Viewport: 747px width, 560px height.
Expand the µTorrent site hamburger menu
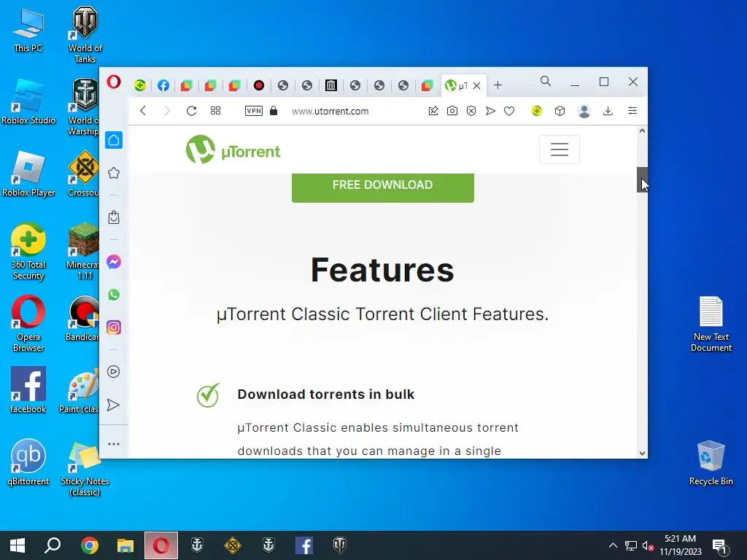(x=560, y=149)
